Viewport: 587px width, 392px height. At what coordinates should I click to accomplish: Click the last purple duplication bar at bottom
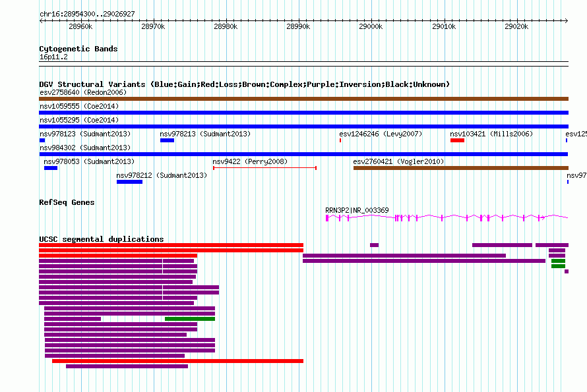[127, 366]
